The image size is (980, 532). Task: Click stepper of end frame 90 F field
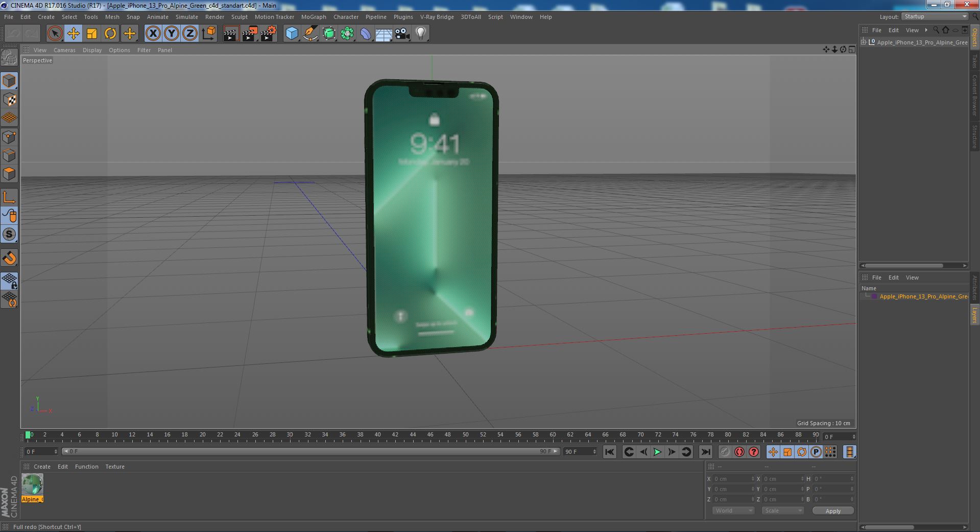coord(594,452)
